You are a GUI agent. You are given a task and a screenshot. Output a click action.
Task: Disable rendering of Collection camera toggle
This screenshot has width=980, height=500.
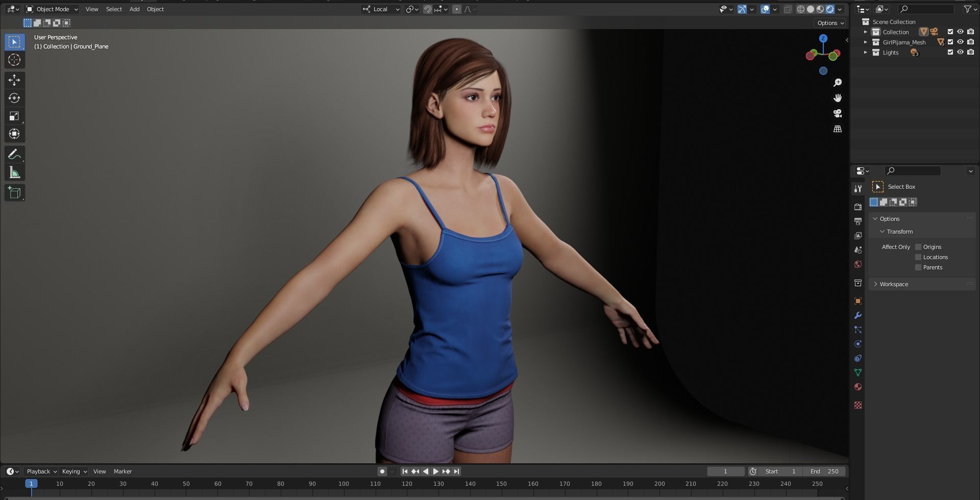[971, 32]
